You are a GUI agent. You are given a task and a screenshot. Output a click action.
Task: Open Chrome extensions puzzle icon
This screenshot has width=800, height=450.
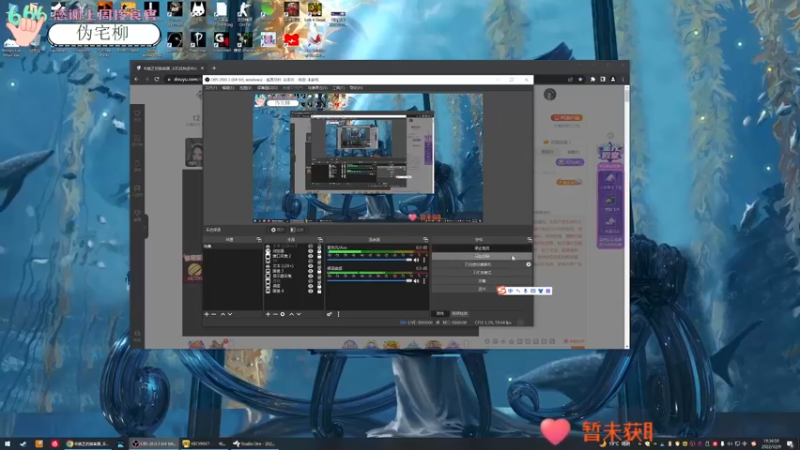pos(592,79)
